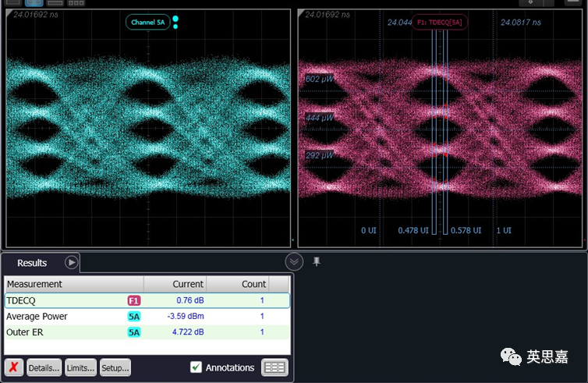This screenshot has height=383, width=588.
Task: Open the table layout grid icon
Action: 274,367
